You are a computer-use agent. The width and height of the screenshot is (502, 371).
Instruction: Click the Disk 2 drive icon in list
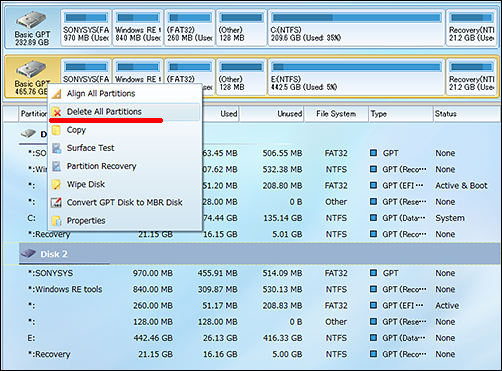point(28,254)
